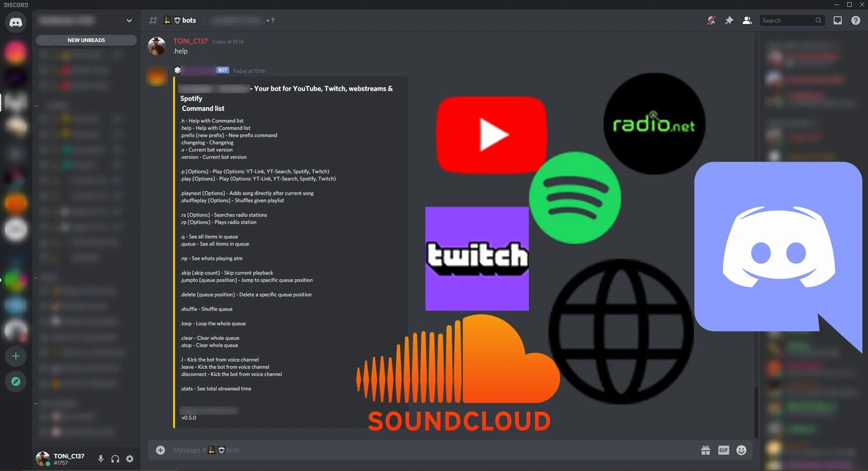The image size is (868, 471).
Task: Click the channel hash icon
Action: pos(153,20)
